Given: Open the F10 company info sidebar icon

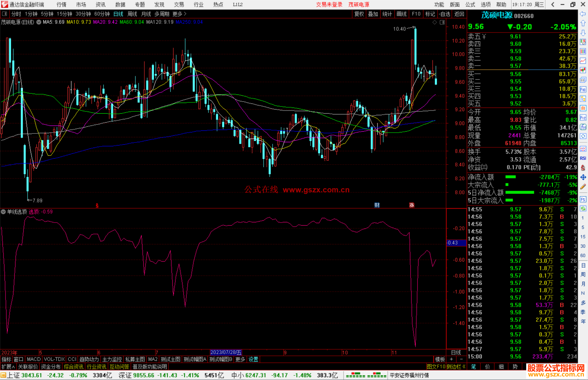Looking at the screenshot, I should (583, 90).
